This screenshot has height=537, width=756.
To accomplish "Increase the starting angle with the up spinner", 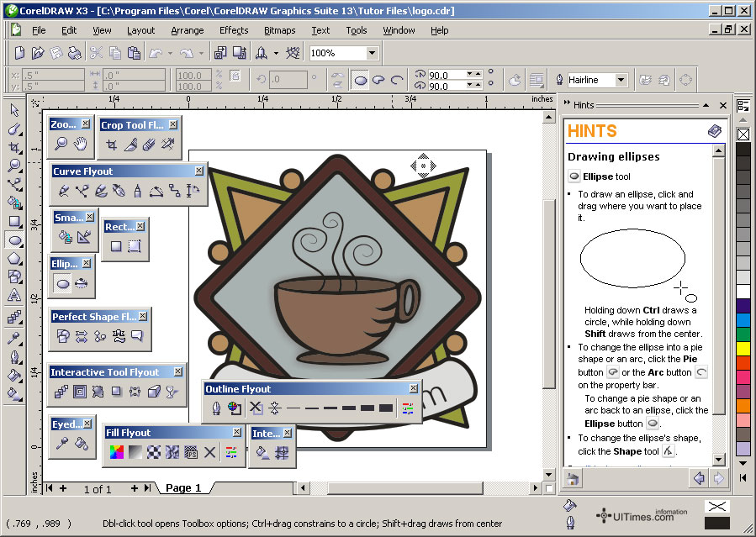I will pyautogui.click(x=478, y=73).
